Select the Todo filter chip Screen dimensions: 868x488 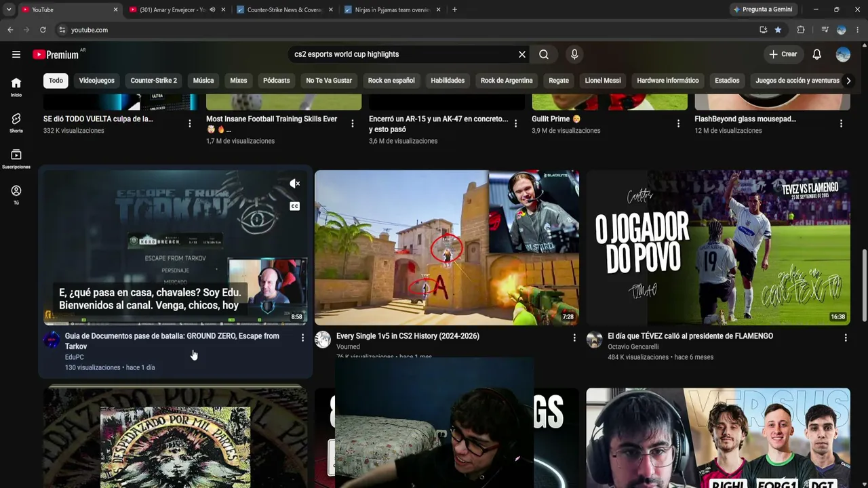(56, 81)
